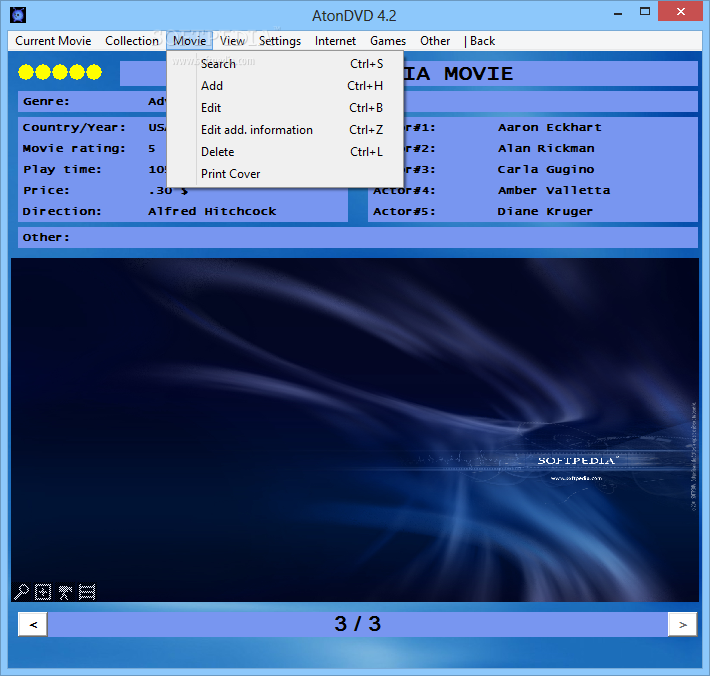This screenshot has width=710, height=676.
Task: Click the movie rating value 5
Action: pos(152,149)
